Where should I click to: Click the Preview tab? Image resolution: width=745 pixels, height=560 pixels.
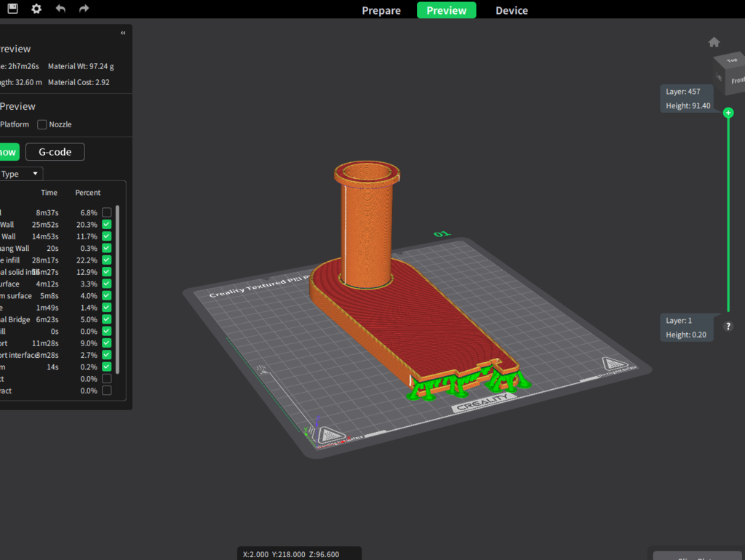[x=446, y=10]
